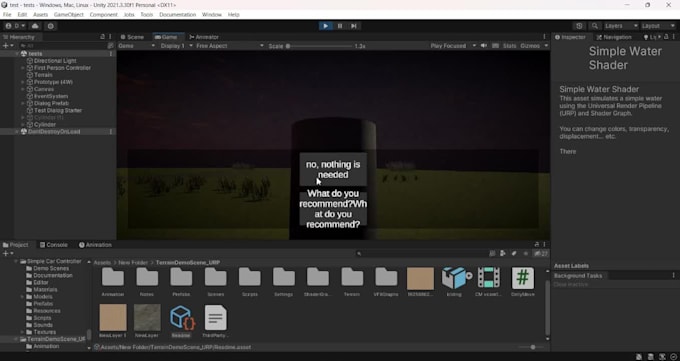Open the Animation tab
Viewport: 680px width, 361px height.
pos(95,245)
